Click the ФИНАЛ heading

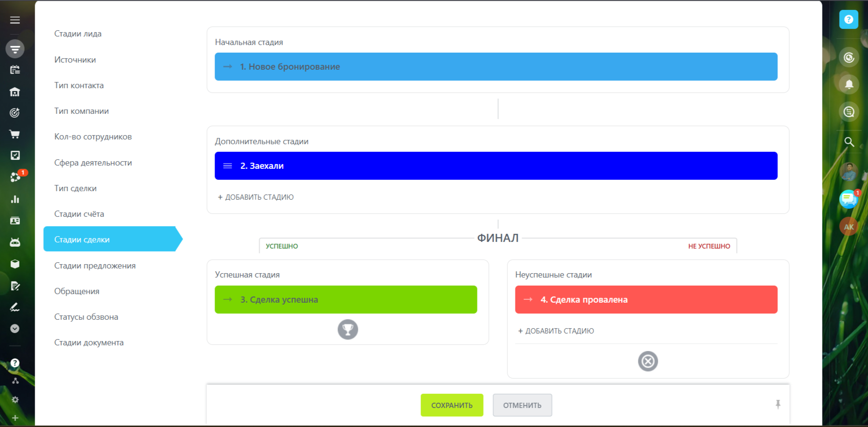(498, 238)
